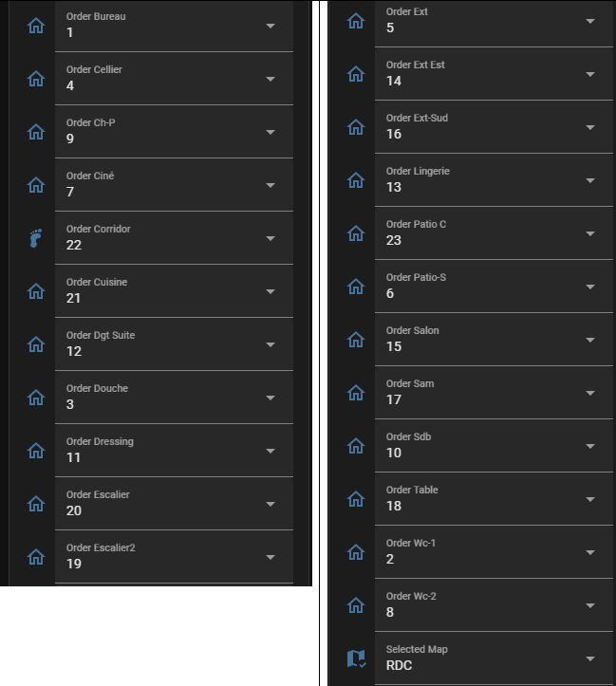Expand the Order Cellier dropdown arrow
Image resolution: width=616 pixels, height=686 pixels.
271,79
